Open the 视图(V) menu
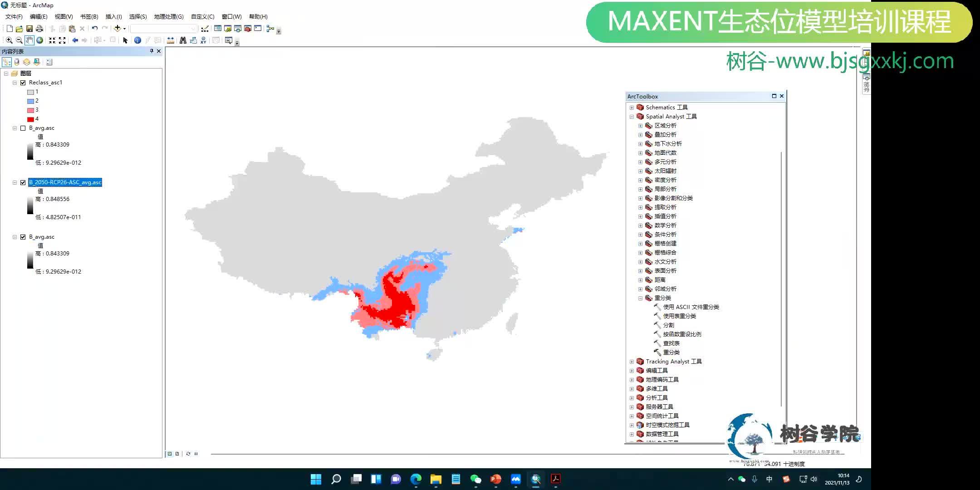 click(x=64, y=17)
